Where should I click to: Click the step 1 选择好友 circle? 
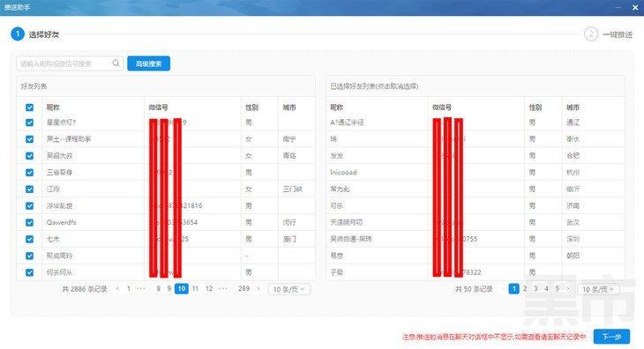[x=18, y=34]
